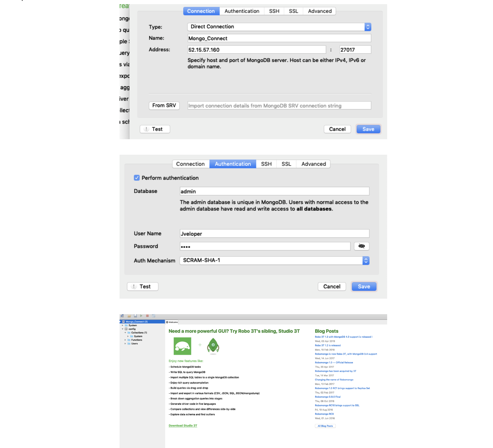This screenshot has width=493, height=448.
Task: Click the red Stop toolbar icon
Action: coord(147,316)
